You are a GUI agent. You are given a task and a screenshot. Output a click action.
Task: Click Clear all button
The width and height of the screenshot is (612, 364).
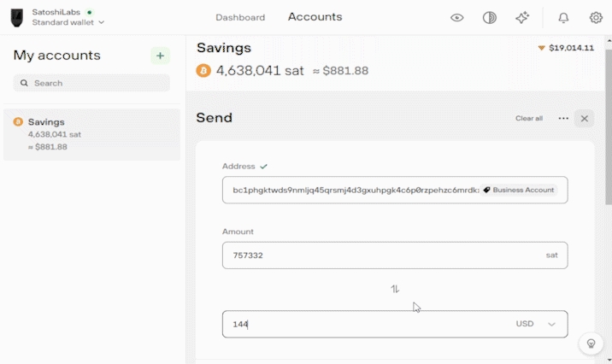528,119
